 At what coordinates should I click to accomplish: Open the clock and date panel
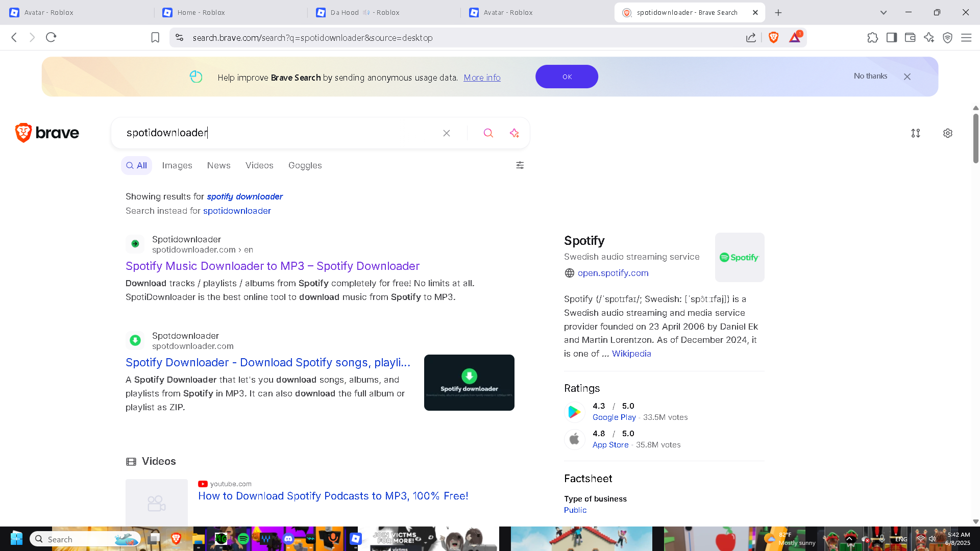click(x=958, y=539)
